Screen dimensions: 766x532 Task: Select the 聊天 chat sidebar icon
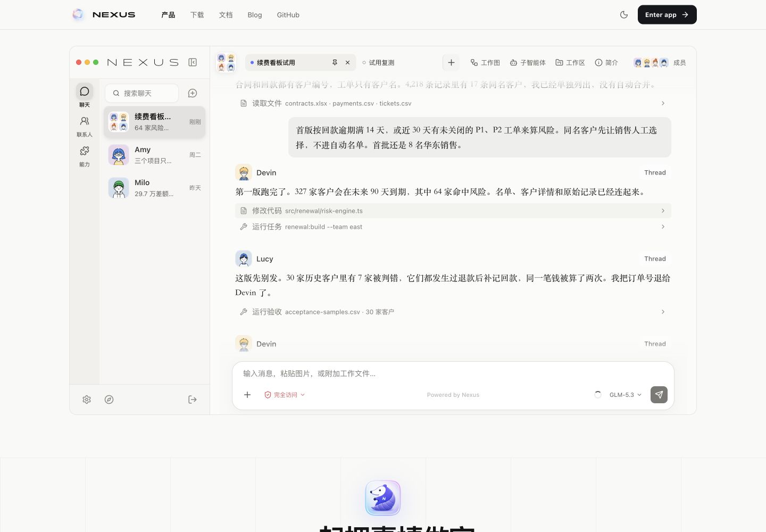tap(85, 95)
